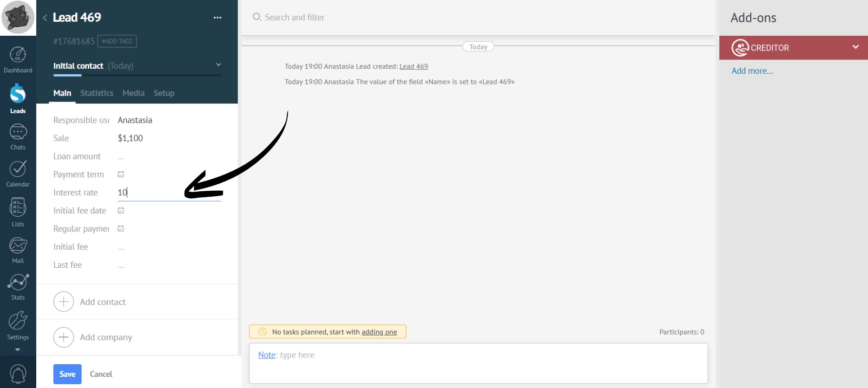Open the three-dot lead options menu
The image size is (868, 388).
click(217, 18)
